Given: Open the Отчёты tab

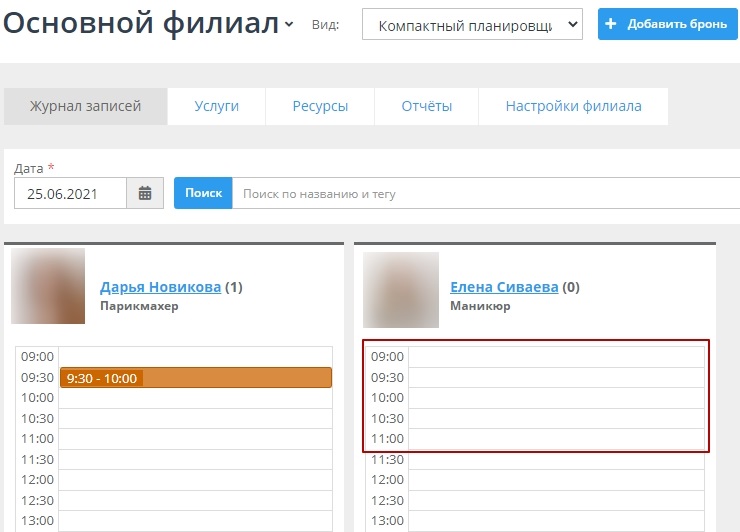Looking at the screenshot, I should pyautogui.click(x=426, y=106).
